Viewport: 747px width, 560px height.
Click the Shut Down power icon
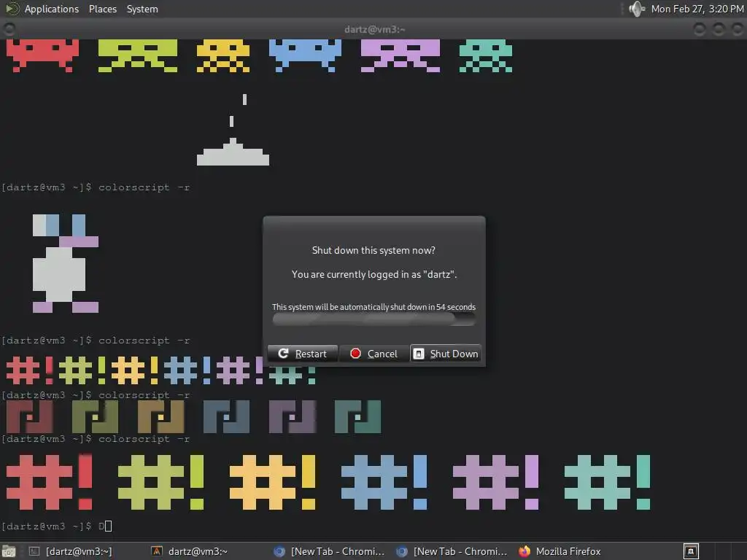(x=418, y=354)
